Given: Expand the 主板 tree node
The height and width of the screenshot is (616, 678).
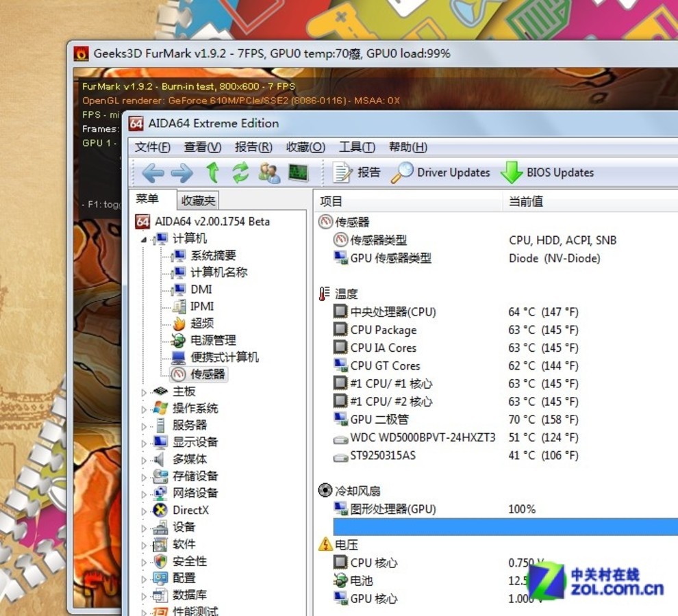Looking at the screenshot, I should pyautogui.click(x=142, y=391).
